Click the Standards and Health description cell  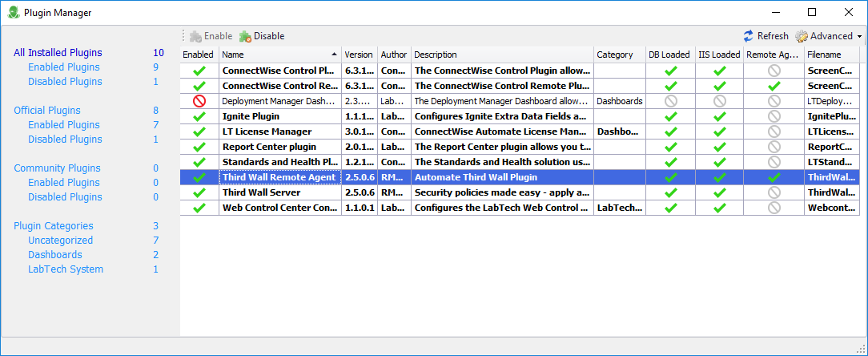[502, 162]
